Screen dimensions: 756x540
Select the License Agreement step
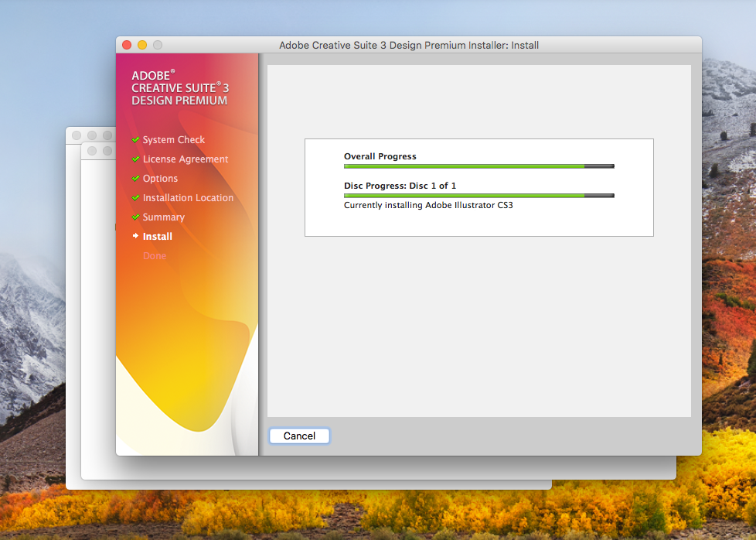tap(186, 159)
